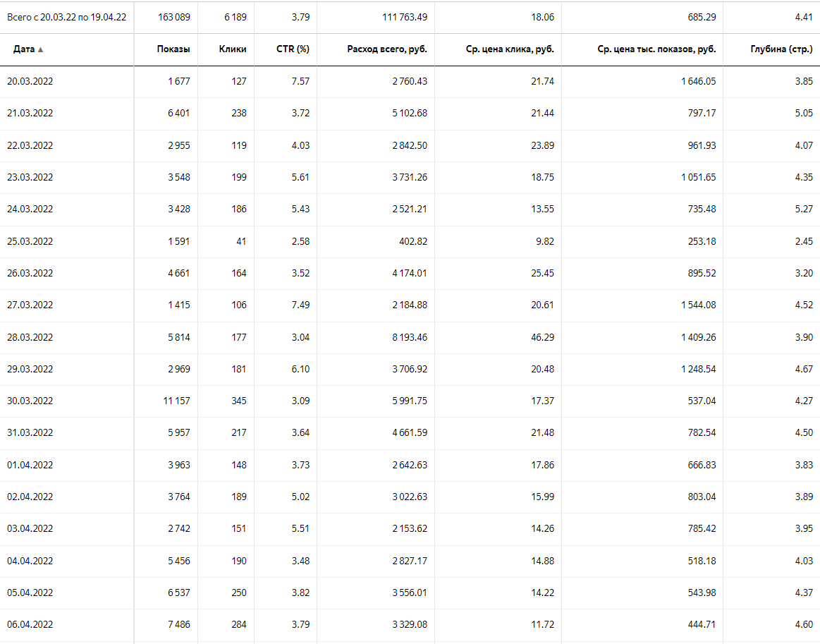Click the Дата column header label
This screenshot has width=820, height=644.
coord(24,49)
